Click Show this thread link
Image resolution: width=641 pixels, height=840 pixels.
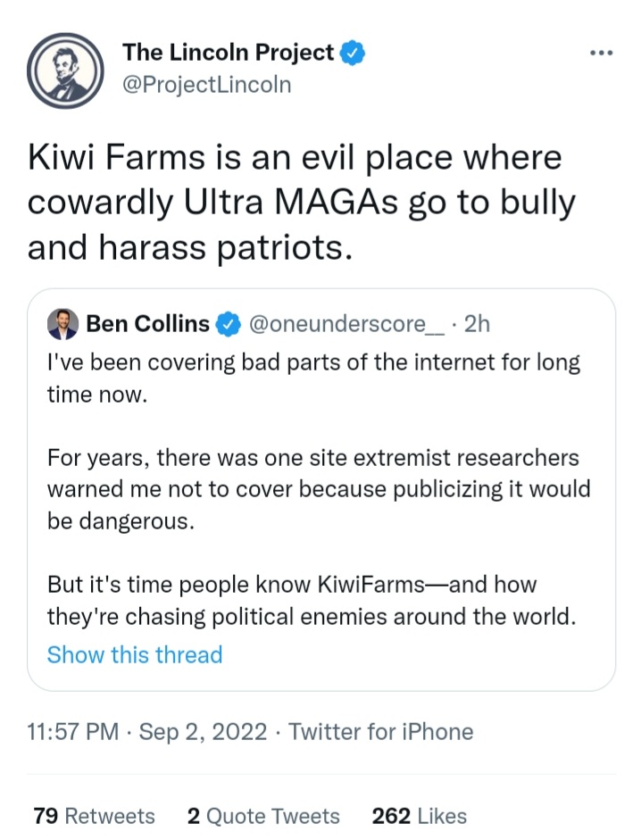[135, 654]
